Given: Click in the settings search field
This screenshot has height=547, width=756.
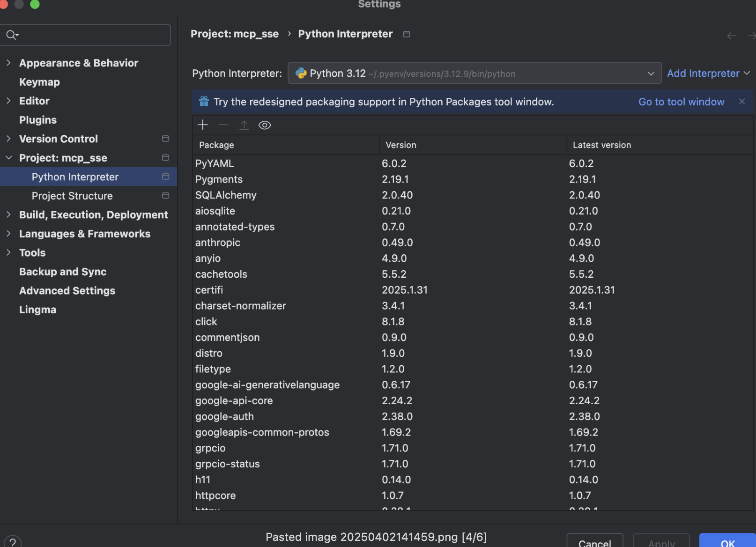Looking at the screenshot, I should click(x=85, y=35).
